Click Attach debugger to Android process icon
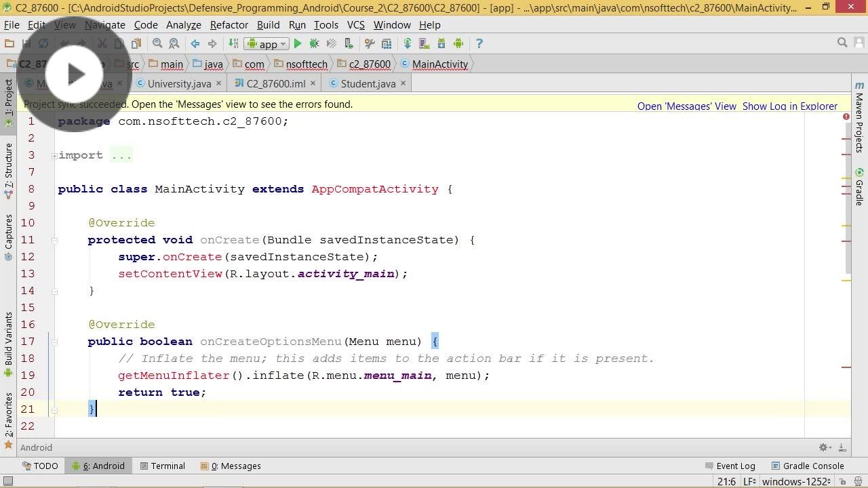The width and height of the screenshot is (868, 488). 349,43
